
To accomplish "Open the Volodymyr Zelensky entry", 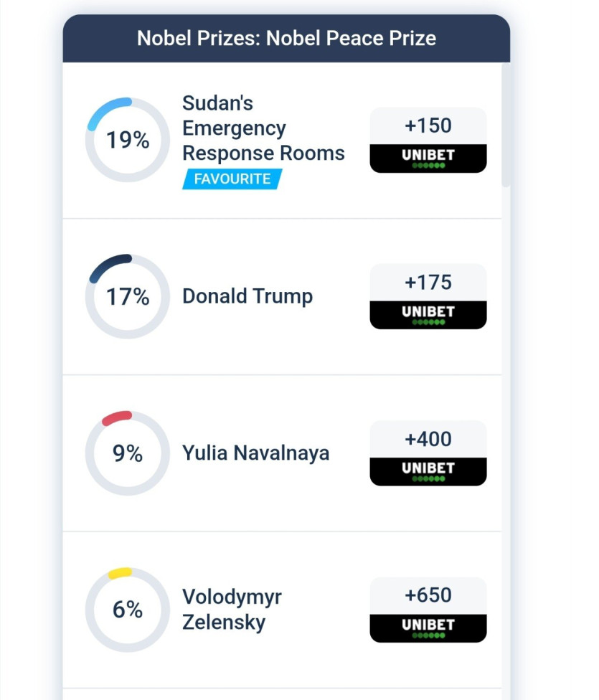I will coord(232,609).
